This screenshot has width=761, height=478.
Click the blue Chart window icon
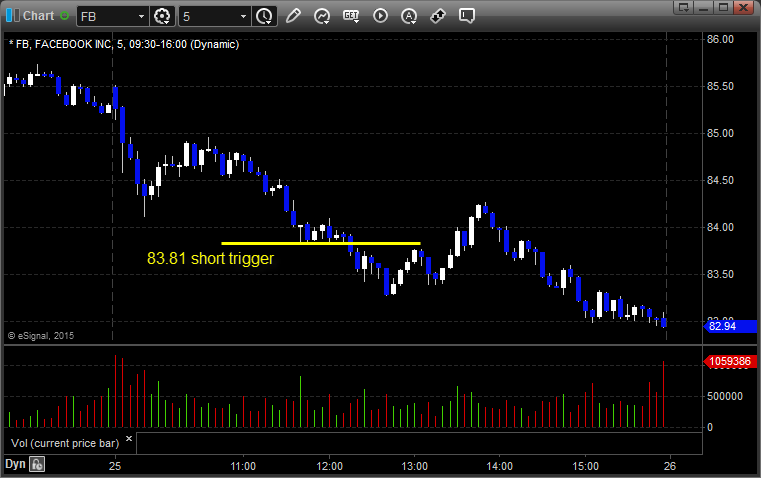click(13, 16)
